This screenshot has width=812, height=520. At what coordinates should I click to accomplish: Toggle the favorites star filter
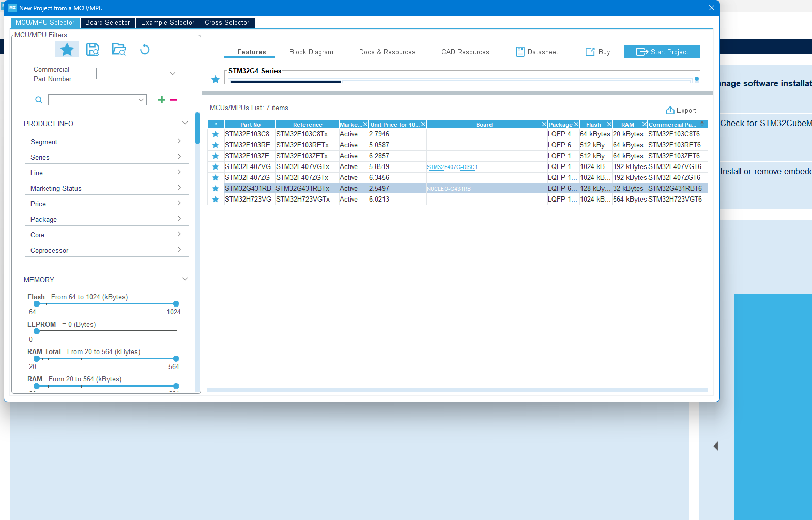[67, 50]
